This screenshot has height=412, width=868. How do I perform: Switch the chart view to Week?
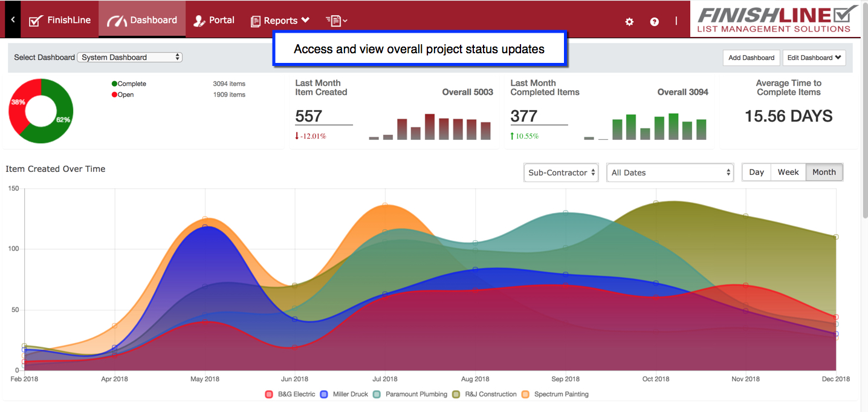point(788,172)
